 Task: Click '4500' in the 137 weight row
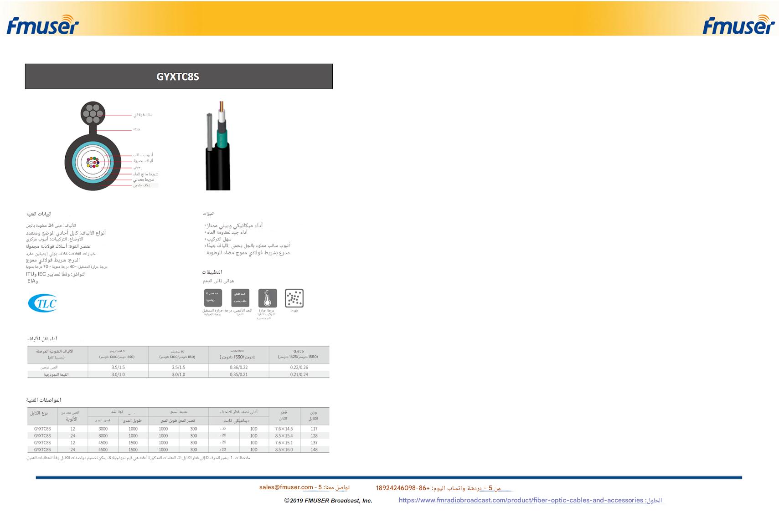click(103, 443)
